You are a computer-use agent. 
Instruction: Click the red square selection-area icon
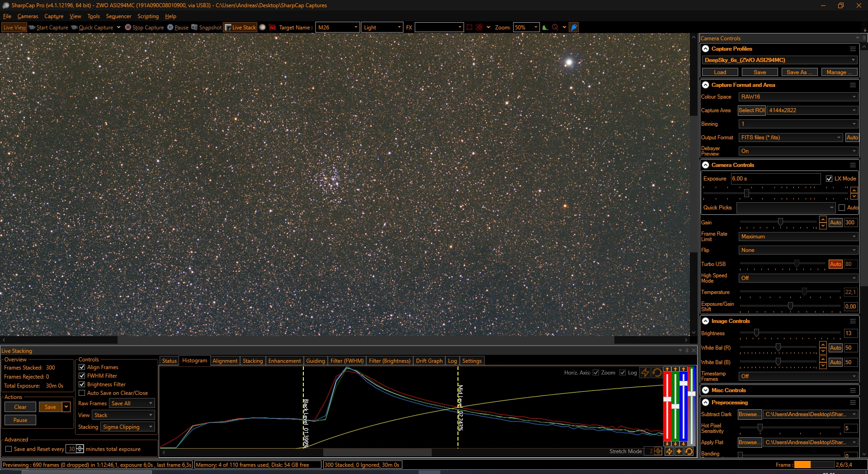pyautogui.click(x=469, y=27)
